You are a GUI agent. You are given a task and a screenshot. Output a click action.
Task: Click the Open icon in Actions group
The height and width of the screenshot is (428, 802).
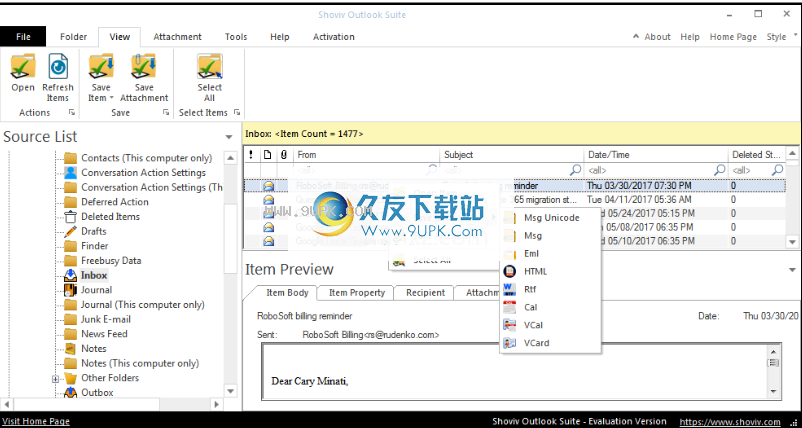point(23,67)
